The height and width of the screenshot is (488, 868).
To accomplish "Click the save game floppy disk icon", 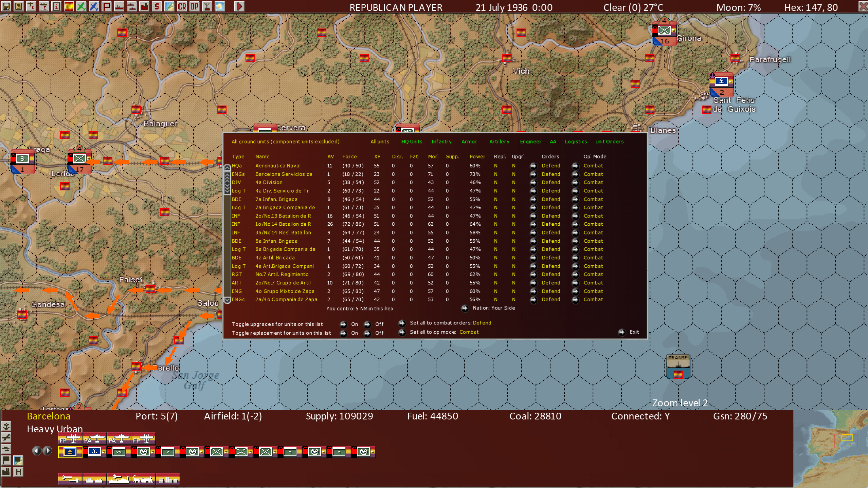I will 6,6.
